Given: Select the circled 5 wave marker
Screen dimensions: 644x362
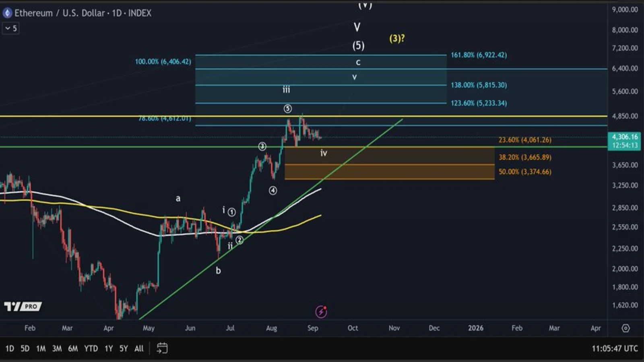Looking at the screenshot, I should point(287,109).
